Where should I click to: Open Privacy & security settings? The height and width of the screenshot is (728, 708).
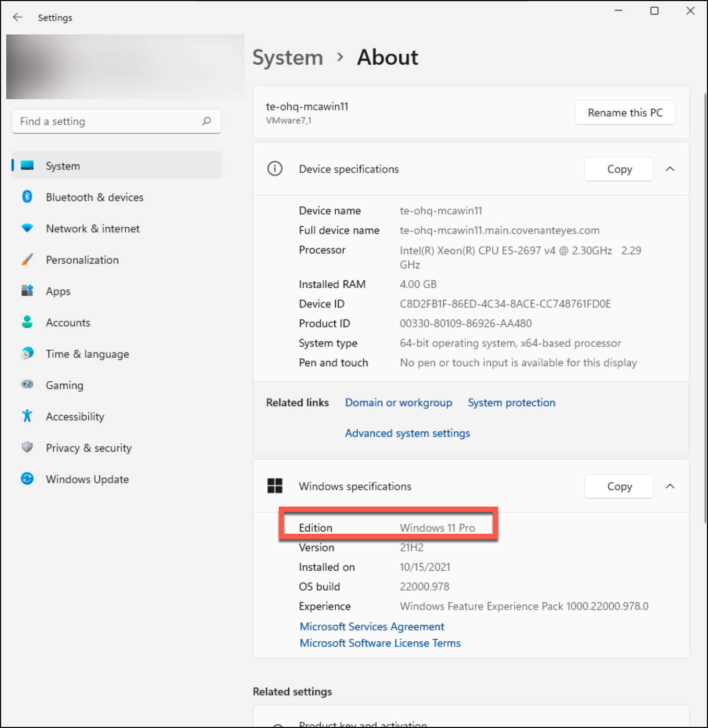pos(88,448)
